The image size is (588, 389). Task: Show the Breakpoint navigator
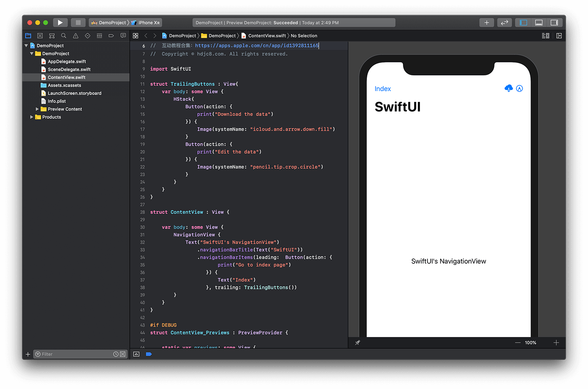pos(111,36)
